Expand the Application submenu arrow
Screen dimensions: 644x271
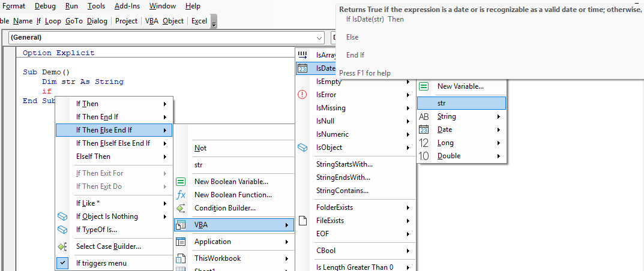pyautogui.click(x=287, y=242)
